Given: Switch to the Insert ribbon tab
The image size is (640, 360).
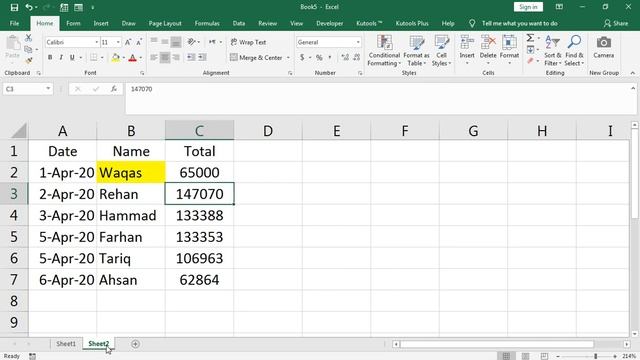Looking at the screenshot, I should pos(101,23).
